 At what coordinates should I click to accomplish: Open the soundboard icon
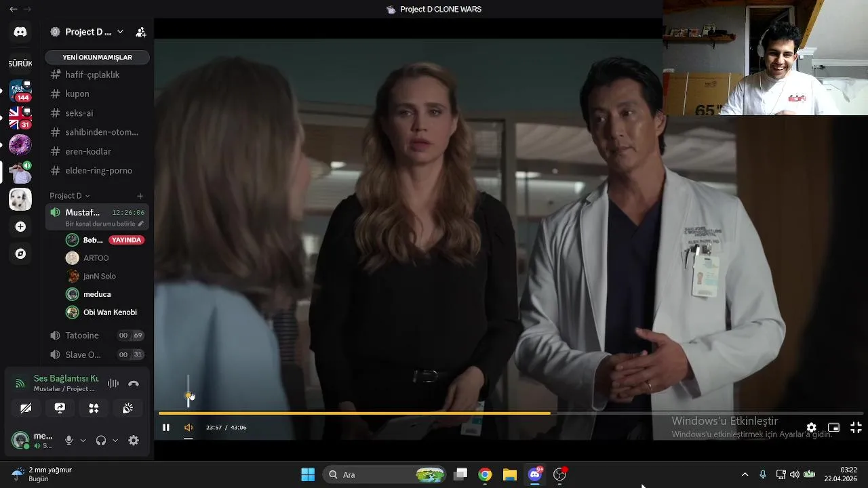(x=127, y=408)
